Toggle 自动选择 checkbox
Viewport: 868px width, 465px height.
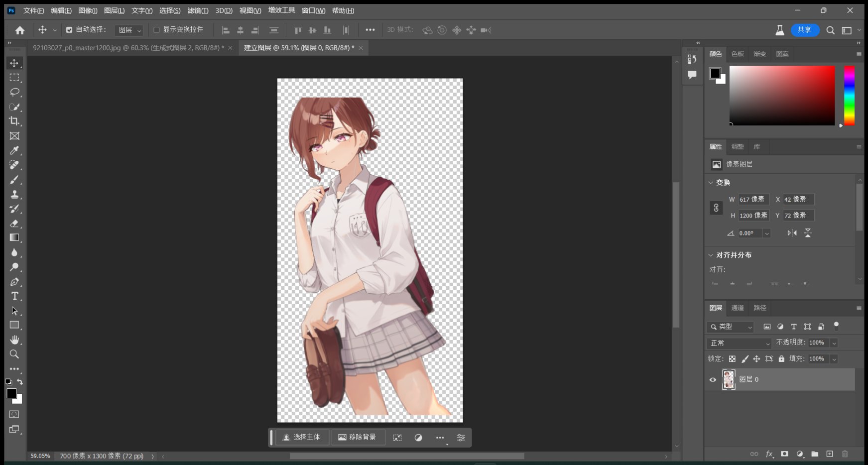click(x=69, y=30)
